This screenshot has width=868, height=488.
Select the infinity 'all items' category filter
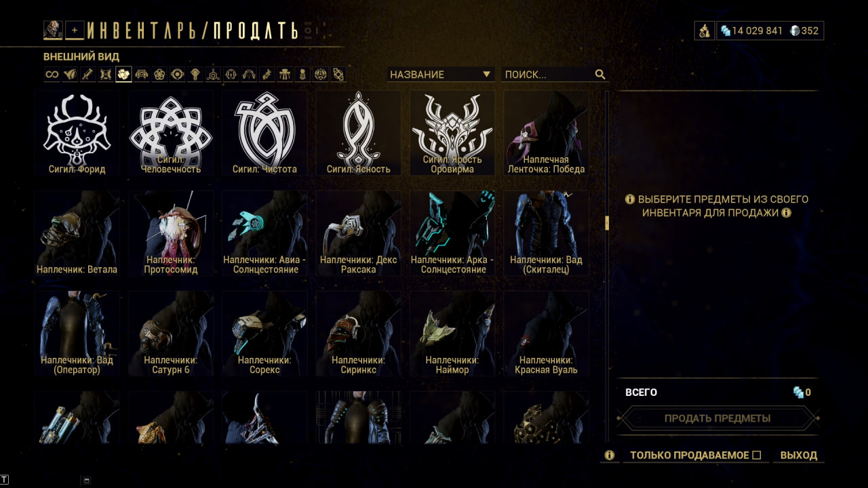tap(52, 75)
